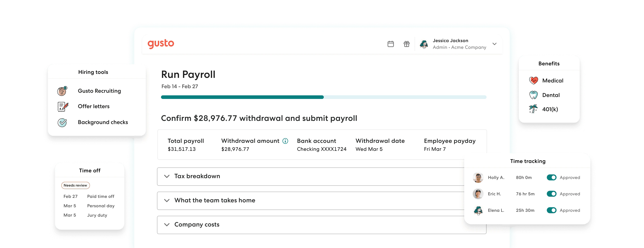Viewport: 644px width, 248px height.
Task: Select the Personal day entry
Action: coord(89,206)
